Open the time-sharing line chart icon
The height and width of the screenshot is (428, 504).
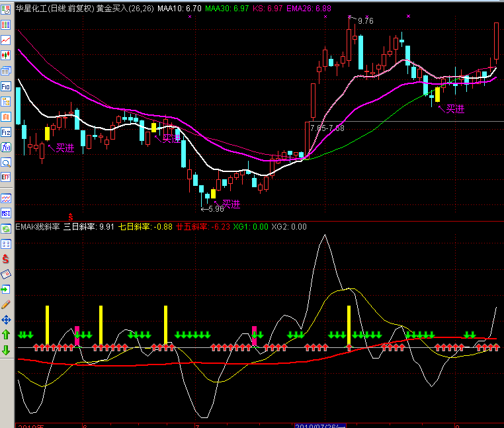[x=6, y=40]
